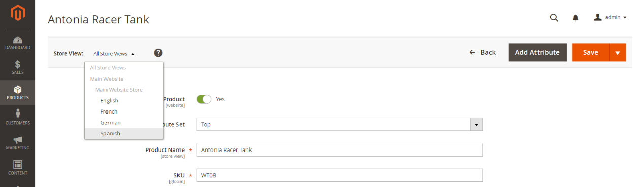Open the Dashboard sidebar icon

[18, 40]
